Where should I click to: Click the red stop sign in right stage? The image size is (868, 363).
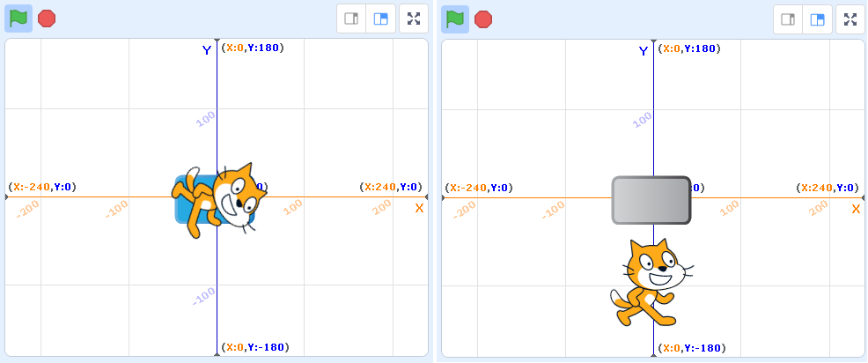pyautogui.click(x=483, y=19)
